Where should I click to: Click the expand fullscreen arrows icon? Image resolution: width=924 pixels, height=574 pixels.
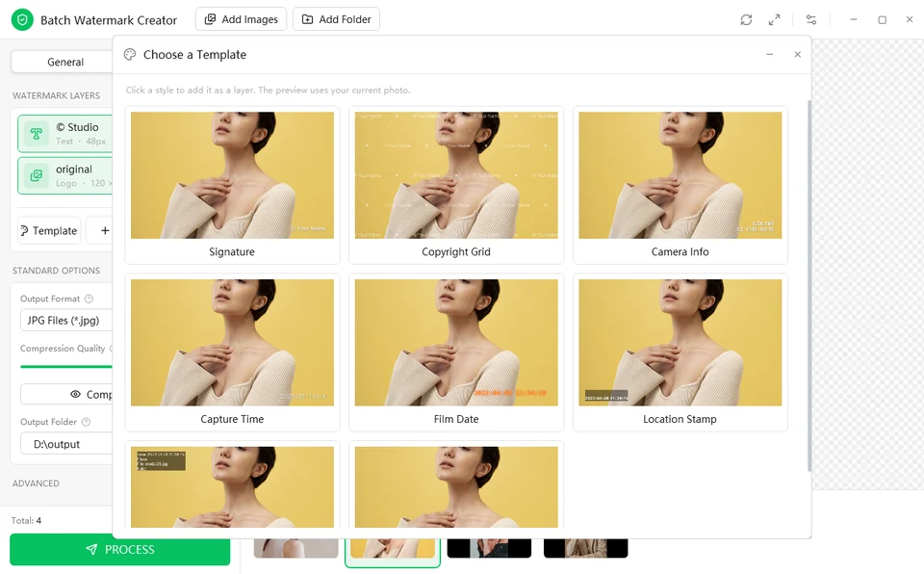pos(774,19)
